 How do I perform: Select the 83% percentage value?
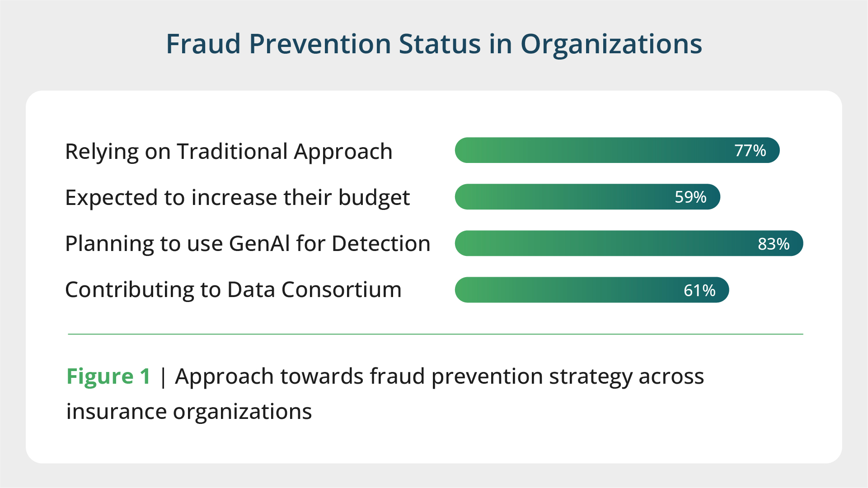tap(773, 244)
